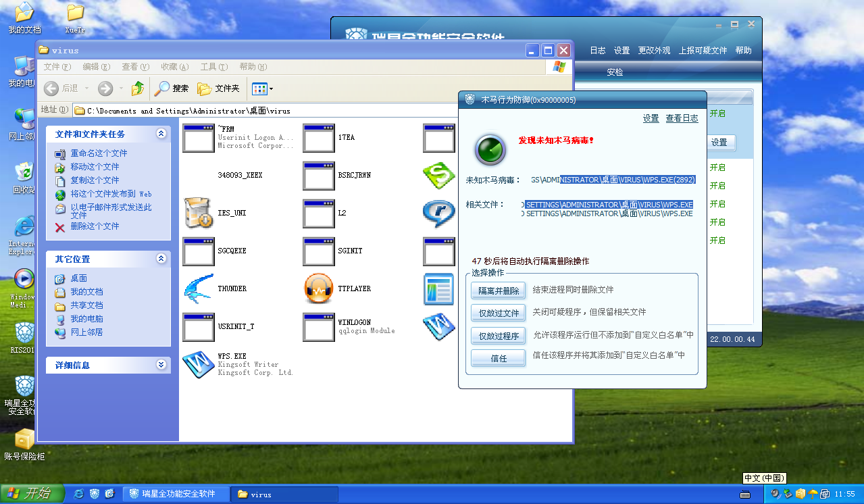The image size is (864, 504).
Task: Select the USRINIT_T file icon
Action: tap(198, 326)
